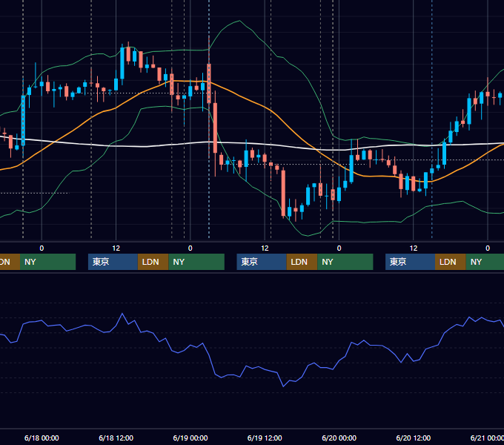Click the NY session bar spanning 6/19 00:00
504x445 pixels.
[x=196, y=262]
